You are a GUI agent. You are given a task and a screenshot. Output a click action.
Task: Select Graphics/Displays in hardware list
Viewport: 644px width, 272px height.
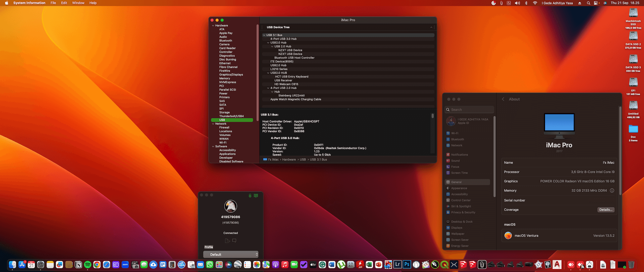[231, 75]
